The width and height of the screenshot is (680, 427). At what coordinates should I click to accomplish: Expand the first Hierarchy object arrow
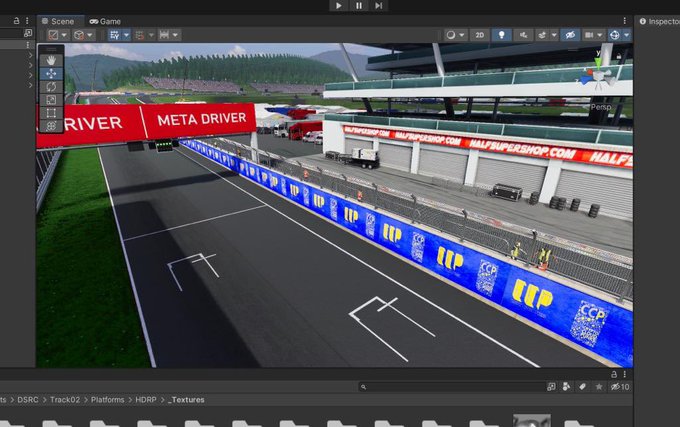click(30, 55)
